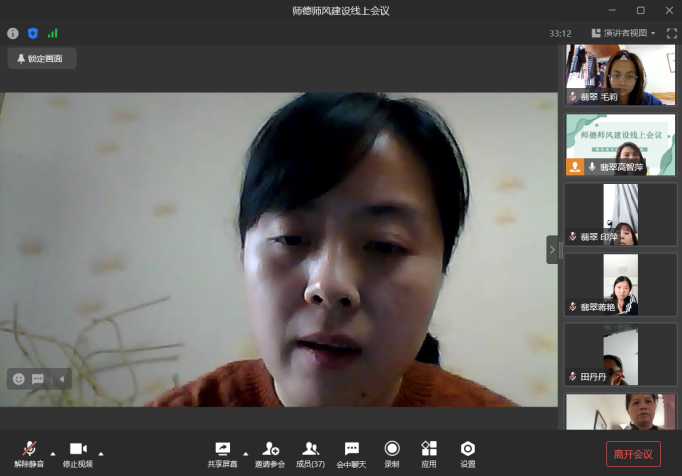Select the 翡翠高智萍 presenter thumbnail
Viewport: 682px width, 476px height.
coord(620,144)
